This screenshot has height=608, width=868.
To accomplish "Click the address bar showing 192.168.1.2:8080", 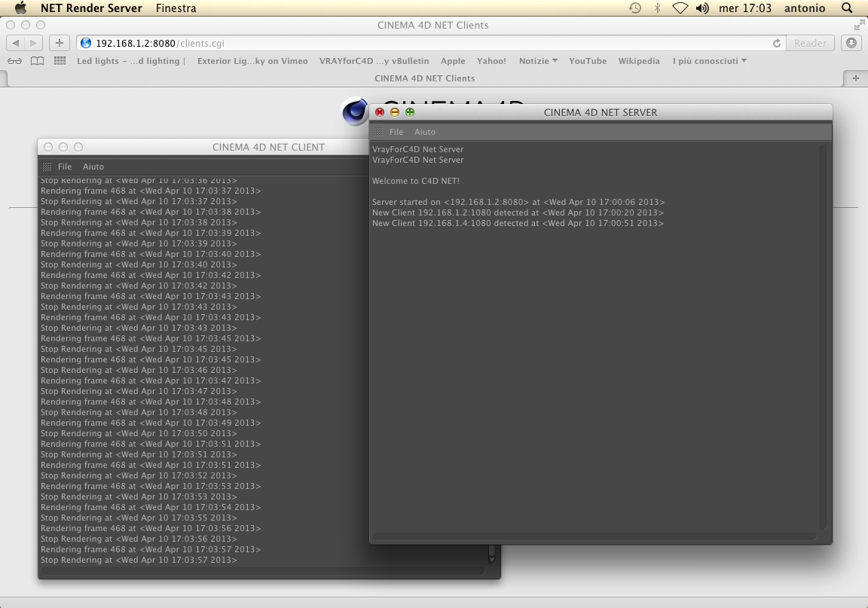I will [x=425, y=43].
